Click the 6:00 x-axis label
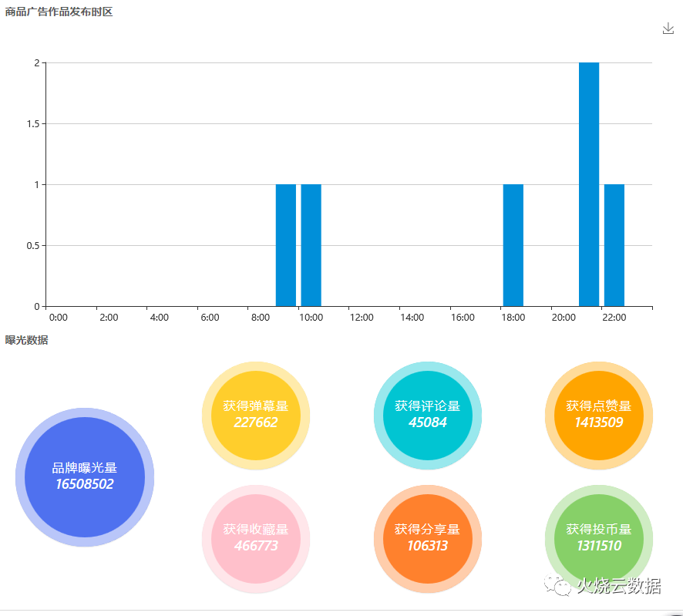 [210, 318]
